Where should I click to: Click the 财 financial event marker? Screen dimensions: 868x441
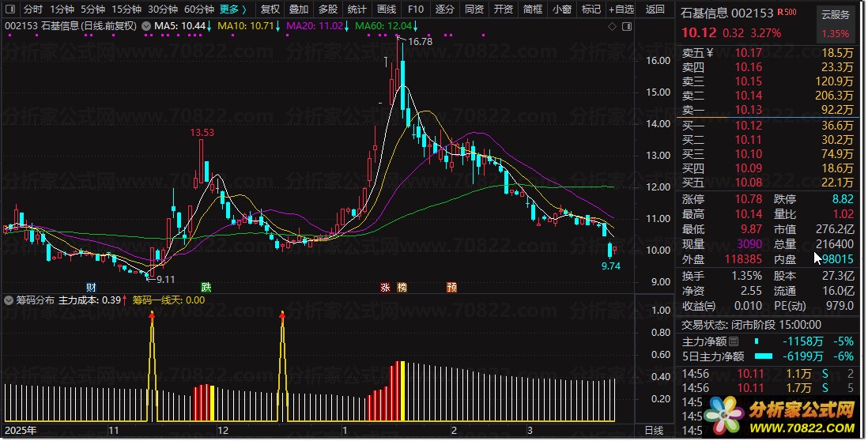point(91,287)
